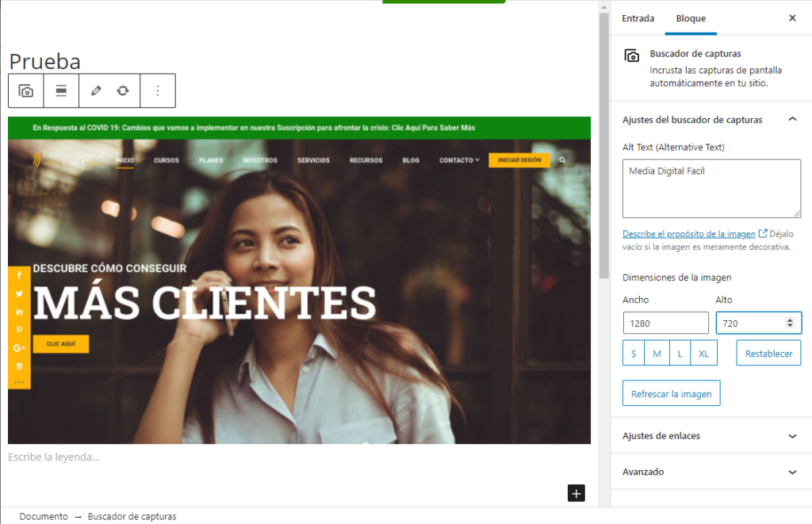The image size is (812, 524).
Task: Switch to the Entrada tab
Action: [638, 17]
